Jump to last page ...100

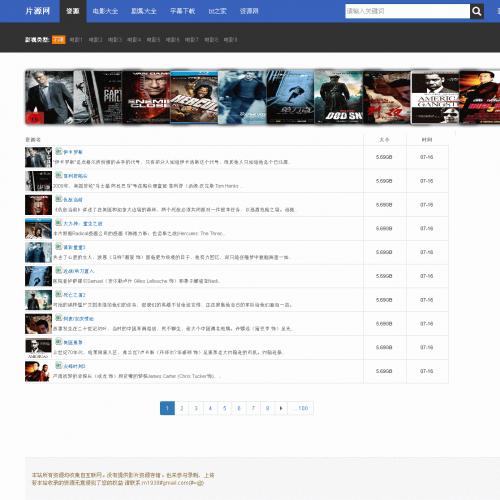[300, 408]
